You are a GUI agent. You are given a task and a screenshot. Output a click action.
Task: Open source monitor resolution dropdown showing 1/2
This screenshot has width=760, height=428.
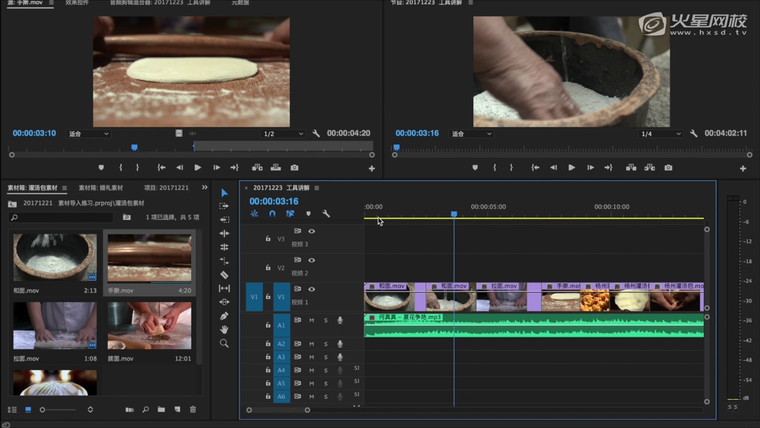click(282, 133)
